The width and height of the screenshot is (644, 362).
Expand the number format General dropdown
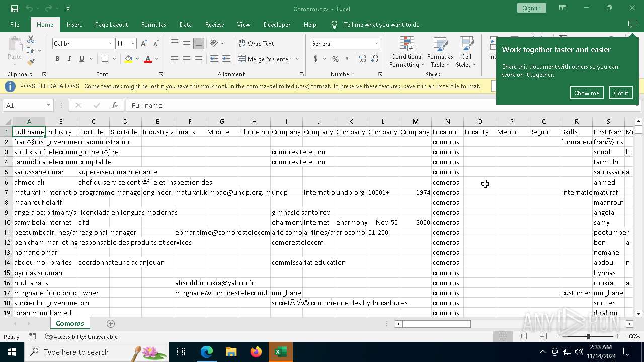pyautogui.click(x=376, y=44)
